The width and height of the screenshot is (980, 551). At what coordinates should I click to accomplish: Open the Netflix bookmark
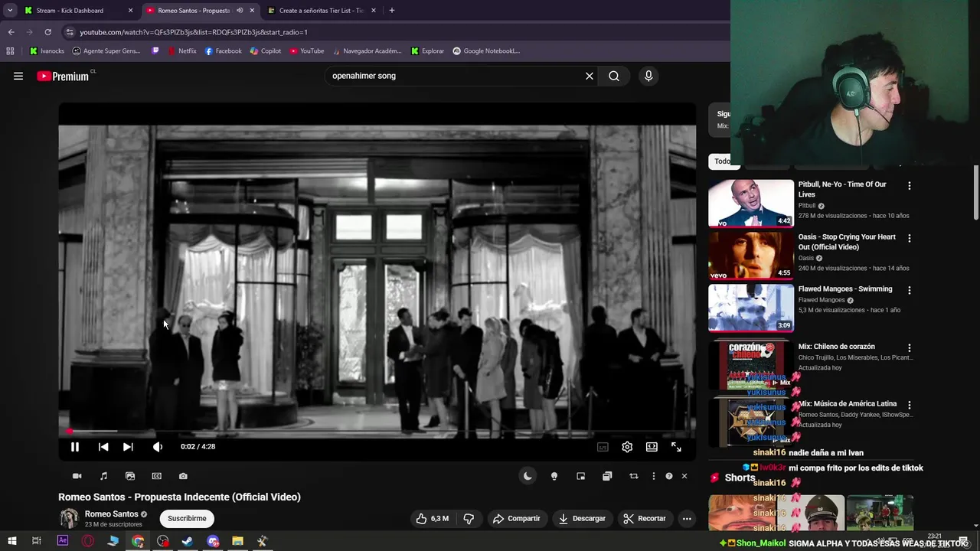[181, 51]
